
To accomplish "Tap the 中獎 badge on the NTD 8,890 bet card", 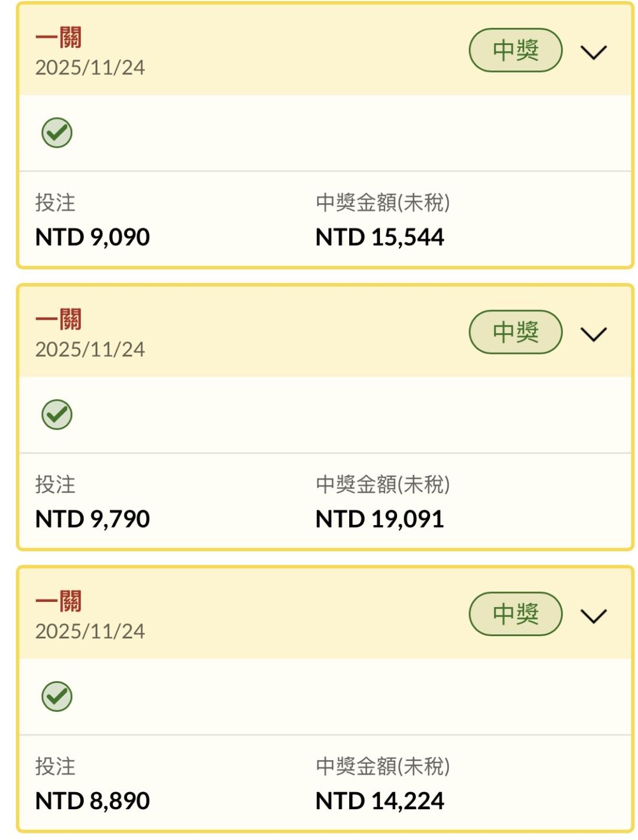I will (515, 614).
